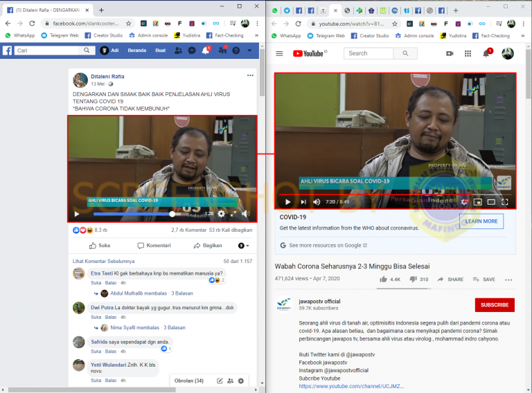This screenshot has height=393, width=532.
Task: Open post options three-dot menu
Action: coord(250,75)
